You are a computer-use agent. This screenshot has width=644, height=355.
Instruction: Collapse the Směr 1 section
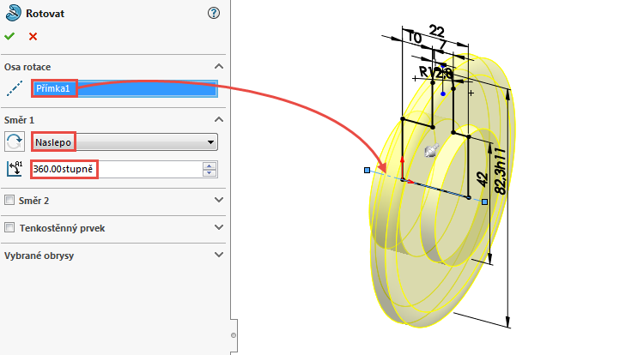219,120
